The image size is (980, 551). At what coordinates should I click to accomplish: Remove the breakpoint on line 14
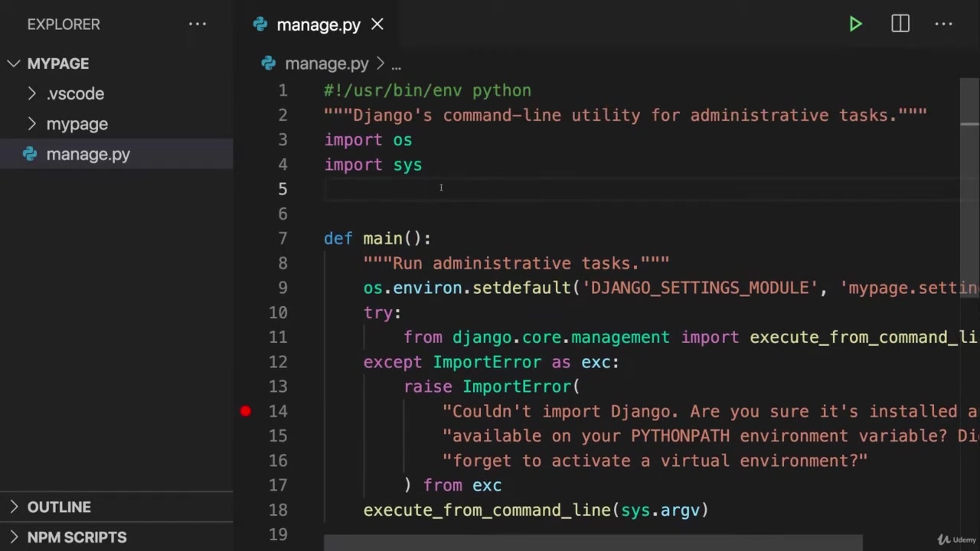click(x=246, y=411)
